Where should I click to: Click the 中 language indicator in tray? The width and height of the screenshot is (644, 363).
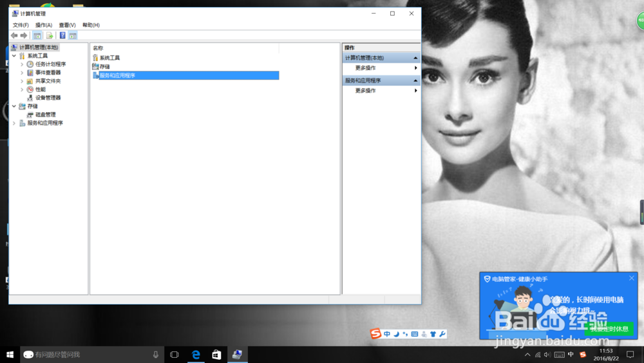[571, 355]
